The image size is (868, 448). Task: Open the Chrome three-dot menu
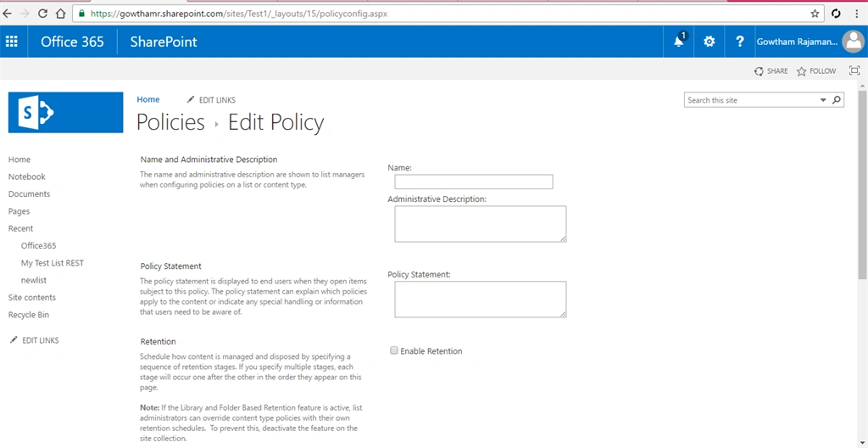coord(857,14)
